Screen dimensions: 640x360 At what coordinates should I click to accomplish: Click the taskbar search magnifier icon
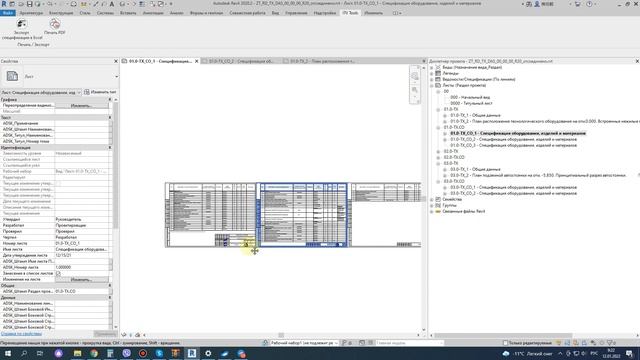point(24,353)
